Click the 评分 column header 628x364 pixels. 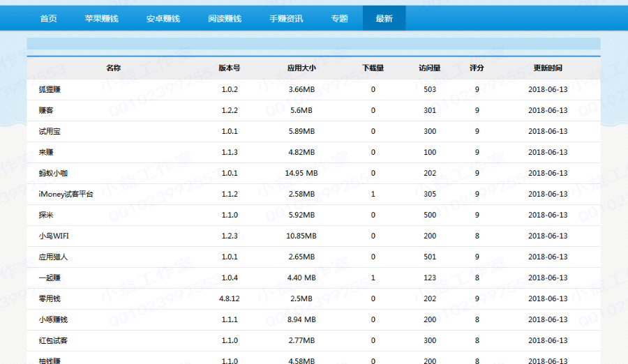click(x=477, y=68)
